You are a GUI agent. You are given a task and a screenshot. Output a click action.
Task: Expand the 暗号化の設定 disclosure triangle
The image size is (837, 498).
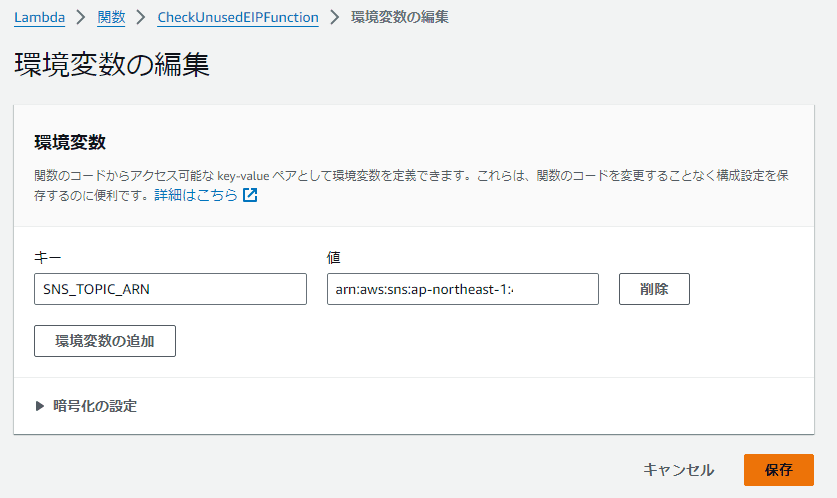click(x=40, y=406)
